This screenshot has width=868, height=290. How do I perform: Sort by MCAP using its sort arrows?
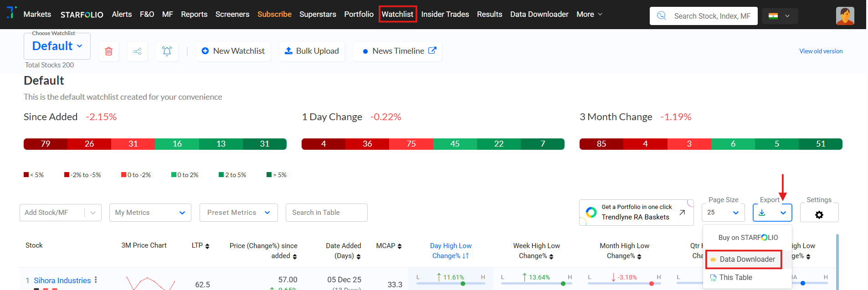(400, 246)
